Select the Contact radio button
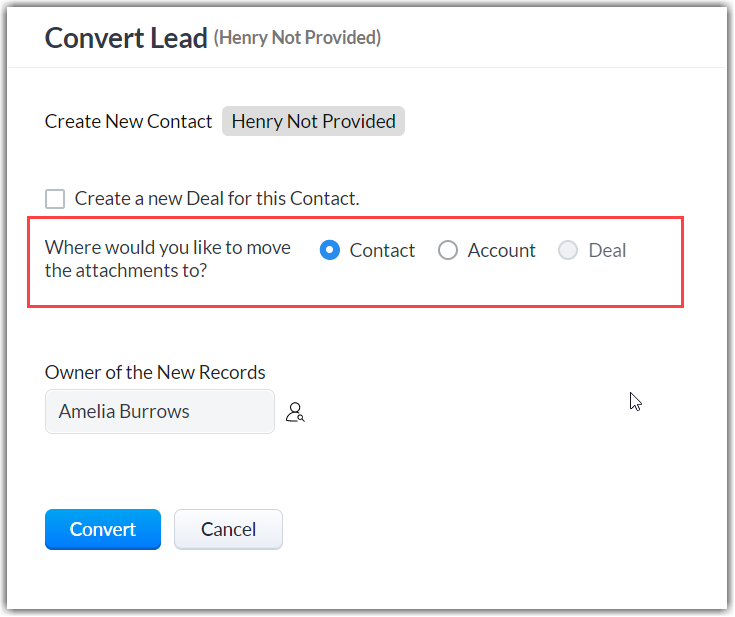Screen dimensions: 735x617 330,250
